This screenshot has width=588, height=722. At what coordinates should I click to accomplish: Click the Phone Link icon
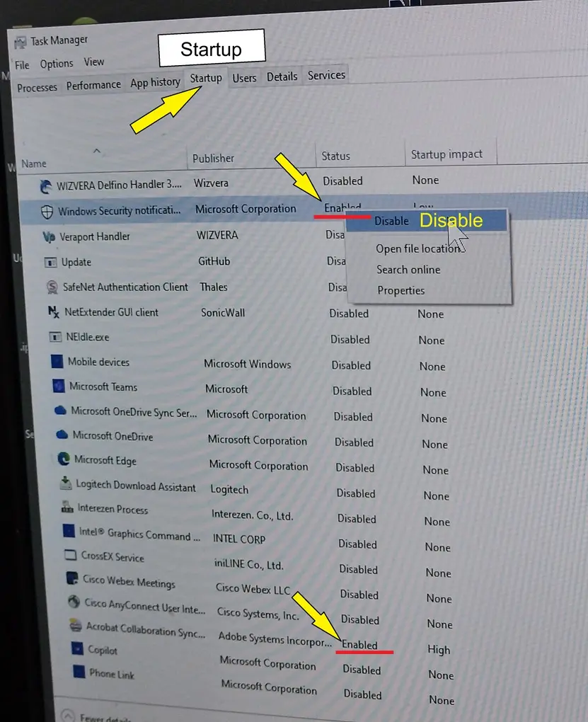79,671
